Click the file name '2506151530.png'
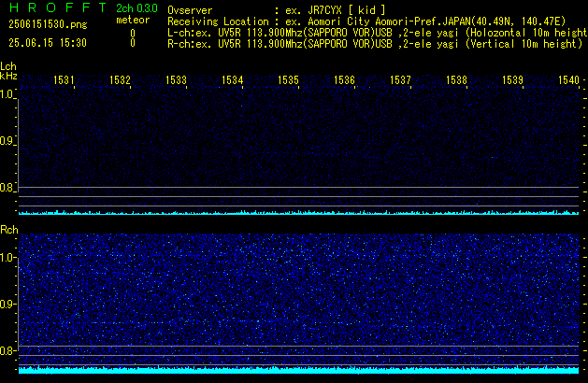Viewport: 588px width, 383px height. 48,24
